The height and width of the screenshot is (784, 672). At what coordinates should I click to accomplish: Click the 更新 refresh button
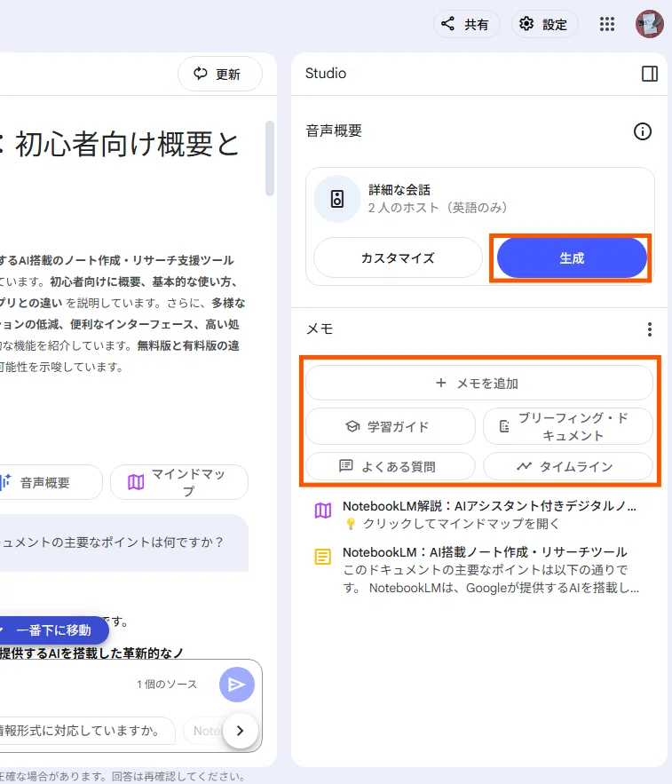220,74
